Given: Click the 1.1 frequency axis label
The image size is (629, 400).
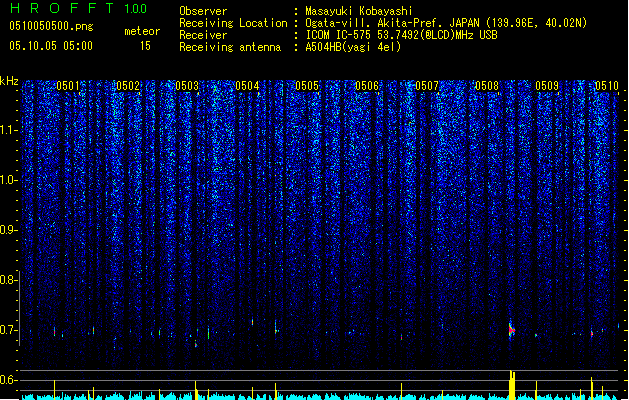Looking at the screenshot, I should pyautogui.click(x=8, y=130).
